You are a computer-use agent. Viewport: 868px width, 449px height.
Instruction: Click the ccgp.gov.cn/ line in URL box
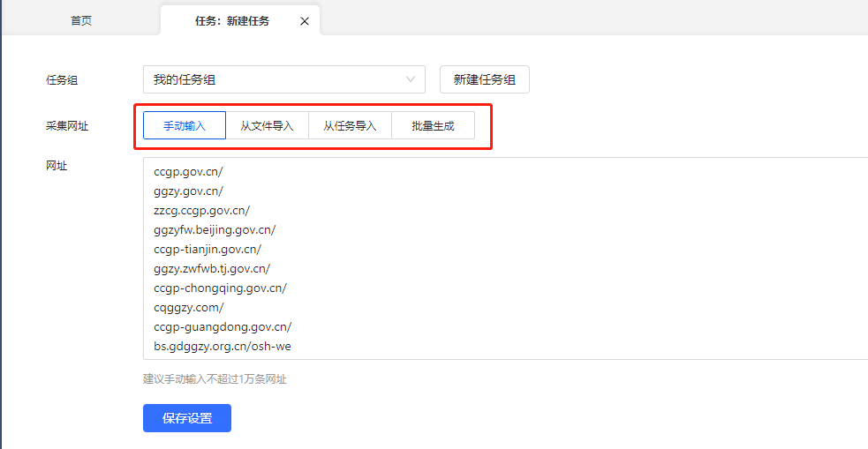[188, 172]
